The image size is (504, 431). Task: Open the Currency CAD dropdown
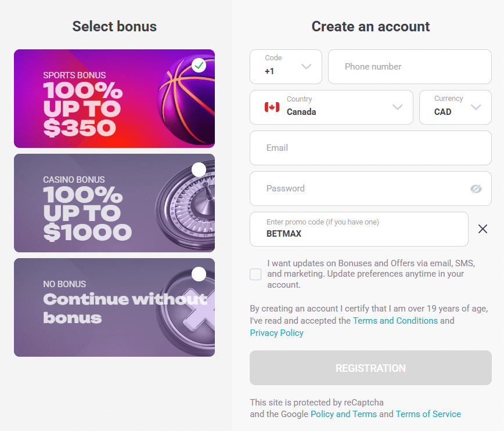(x=476, y=107)
